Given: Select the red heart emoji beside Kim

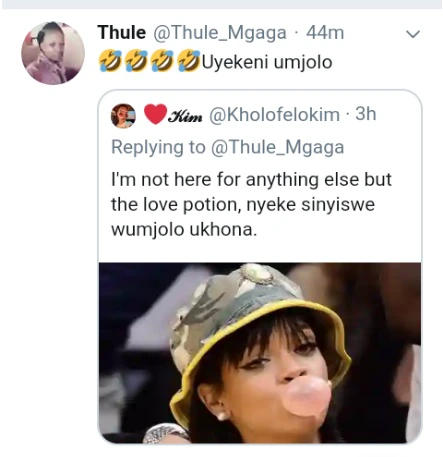Looking at the screenshot, I should point(155,114).
